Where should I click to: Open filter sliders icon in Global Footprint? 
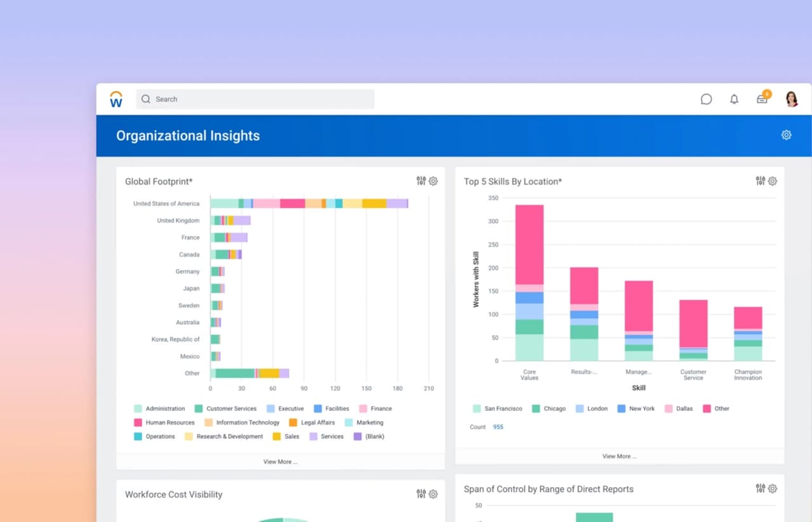click(x=421, y=181)
